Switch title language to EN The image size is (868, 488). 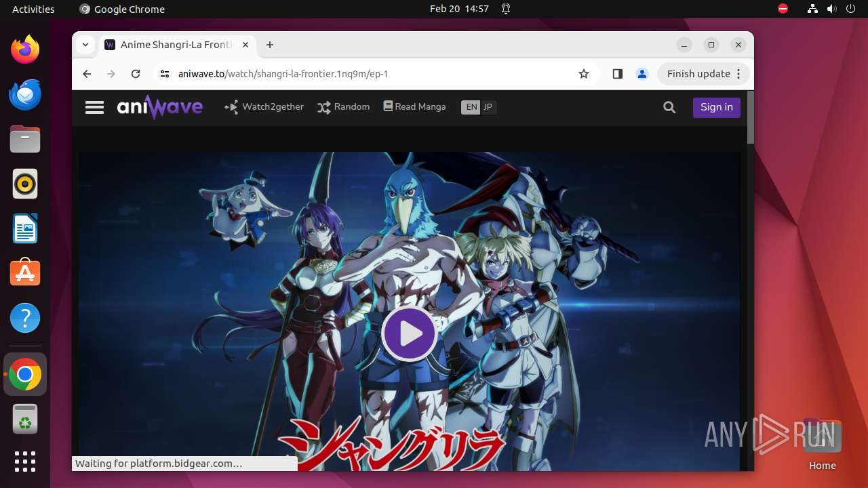[471, 107]
